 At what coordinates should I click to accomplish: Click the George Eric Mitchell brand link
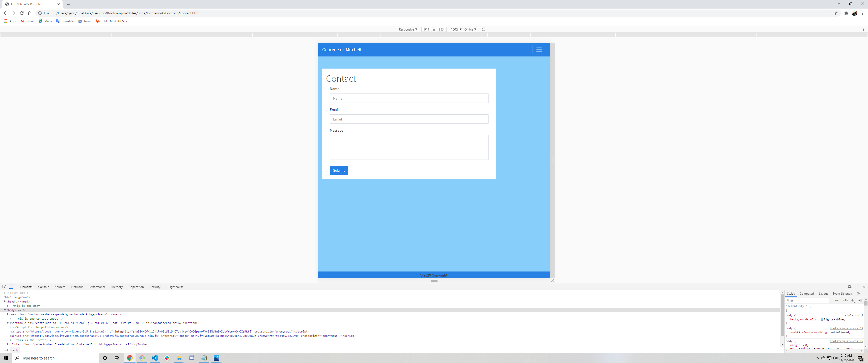pyautogui.click(x=341, y=49)
